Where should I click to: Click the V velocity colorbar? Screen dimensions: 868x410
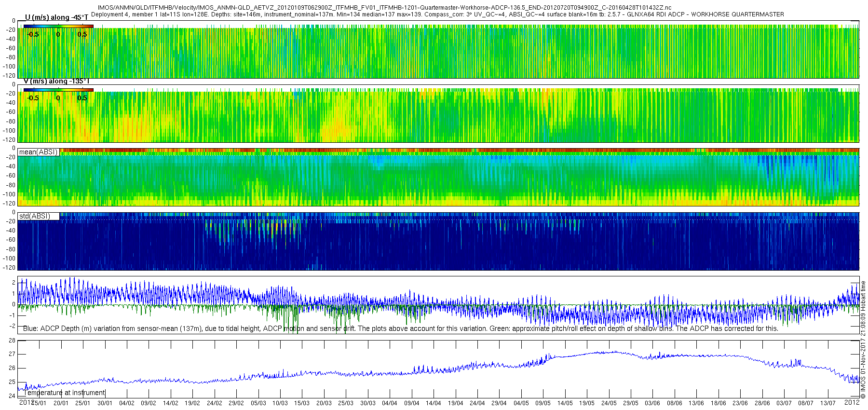coord(58,90)
